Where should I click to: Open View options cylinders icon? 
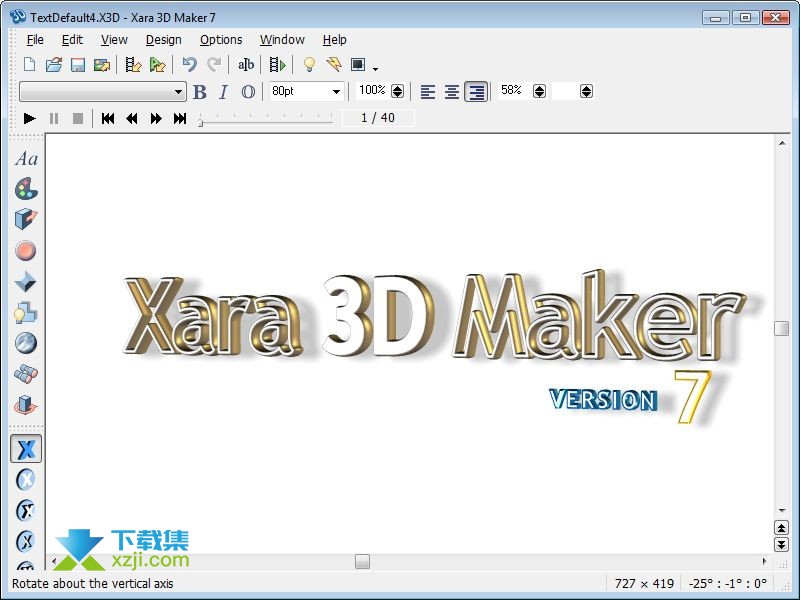pos(26,374)
